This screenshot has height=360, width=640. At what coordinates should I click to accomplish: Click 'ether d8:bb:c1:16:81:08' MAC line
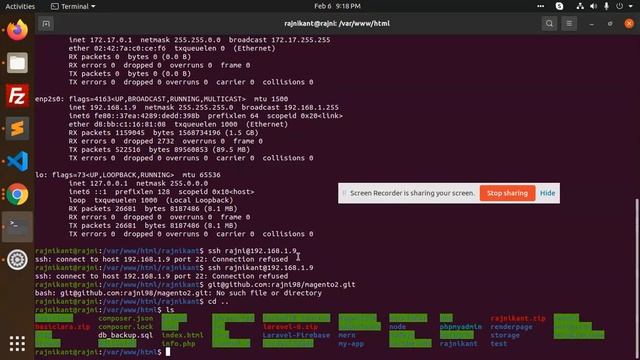(178, 124)
